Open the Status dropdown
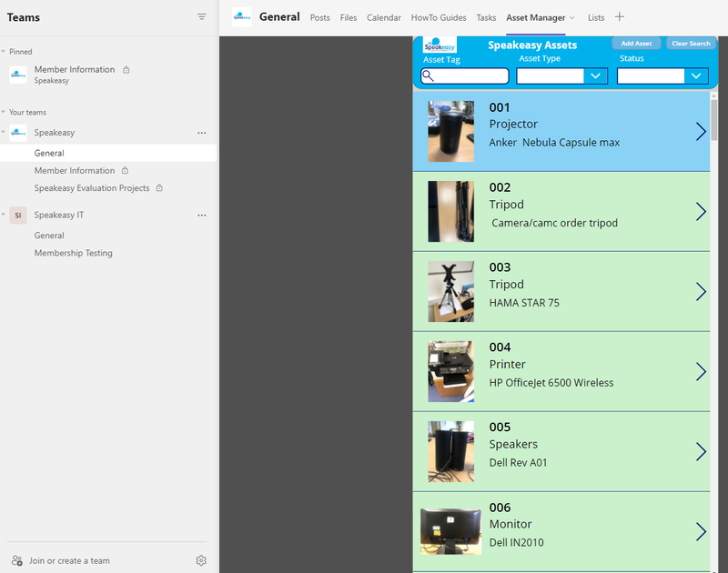The height and width of the screenshot is (573, 728). [x=696, y=76]
